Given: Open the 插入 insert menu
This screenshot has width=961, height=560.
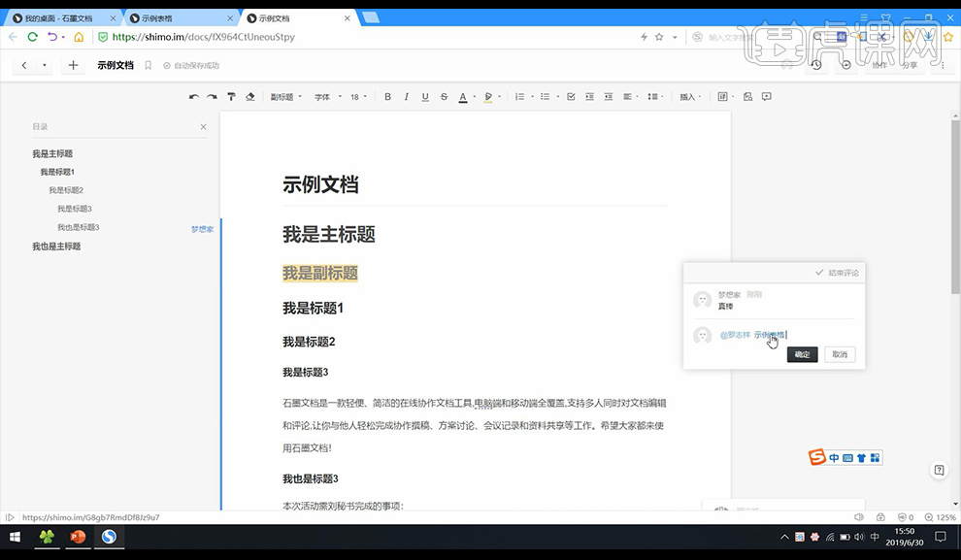Looking at the screenshot, I should tap(690, 97).
